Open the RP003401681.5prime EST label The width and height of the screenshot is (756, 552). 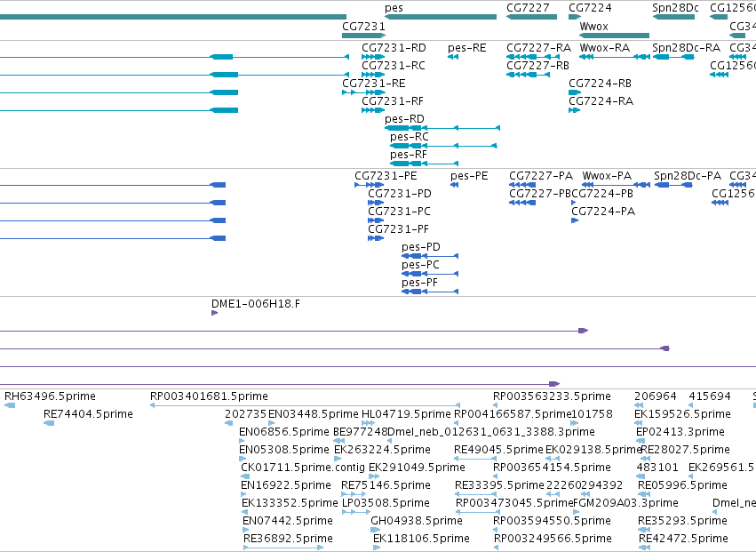[209, 396]
